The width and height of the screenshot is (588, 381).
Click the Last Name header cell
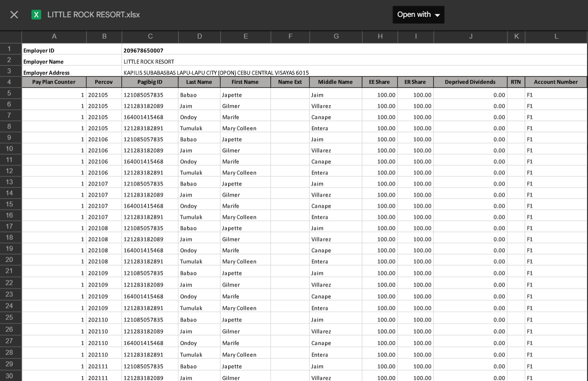pos(199,82)
